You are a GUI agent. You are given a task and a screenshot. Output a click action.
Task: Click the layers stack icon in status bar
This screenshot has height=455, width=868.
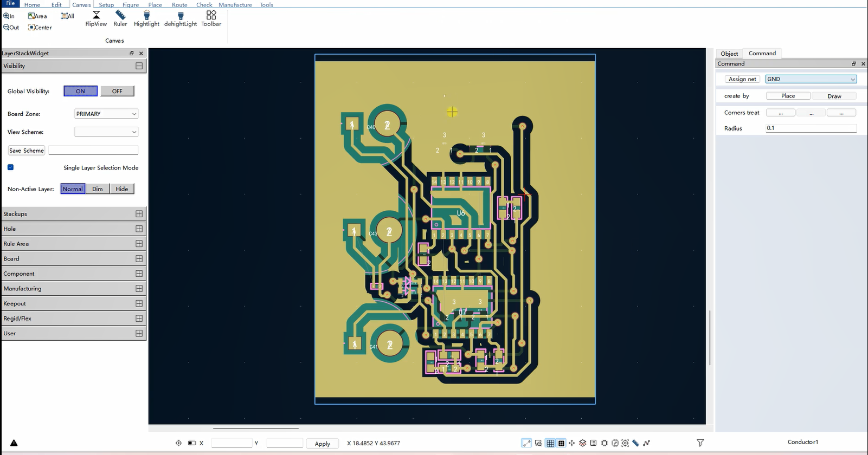[x=582, y=443]
